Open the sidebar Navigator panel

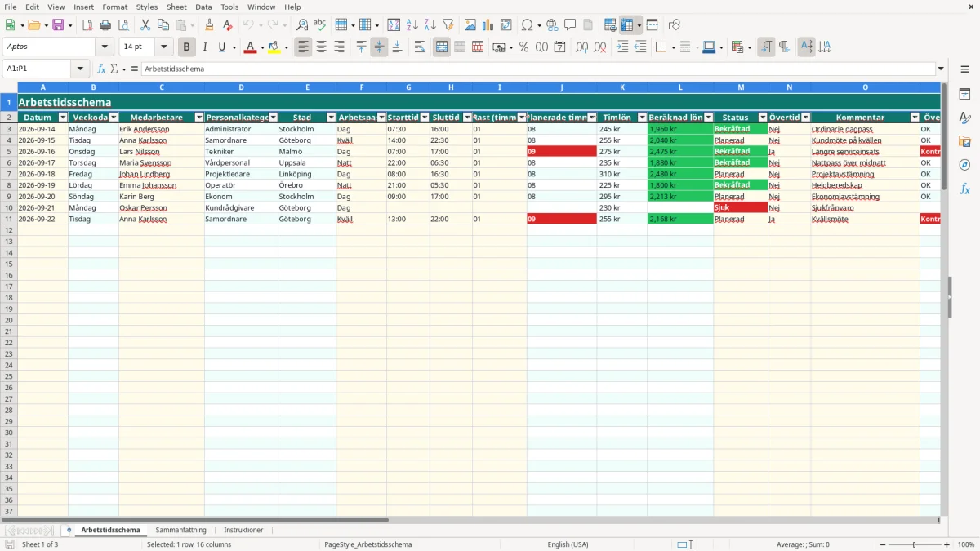click(964, 165)
